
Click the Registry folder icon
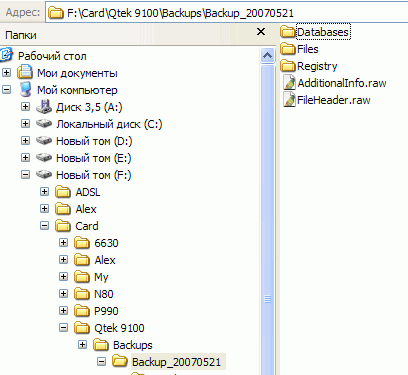(288, 66)
